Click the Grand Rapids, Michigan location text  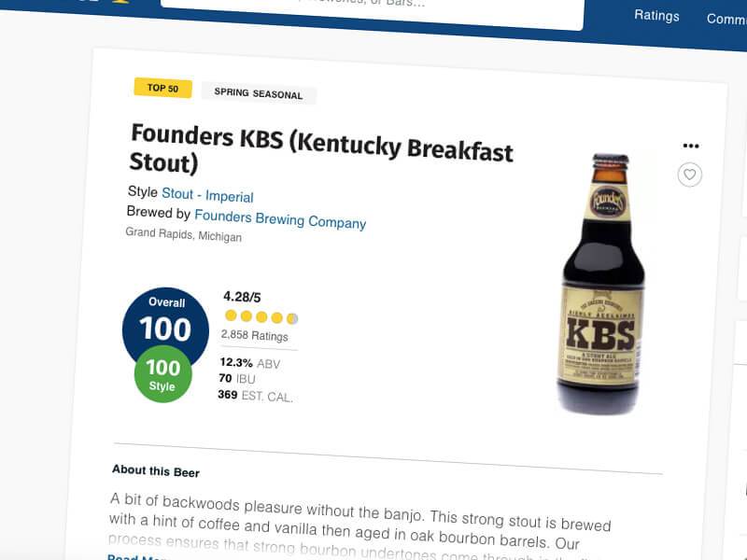click(x=185, y=237)
